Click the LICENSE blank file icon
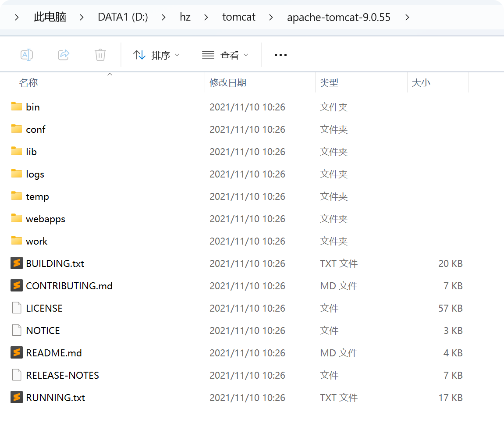The height and width of the screenshot is (430, 504). (16, 308)
